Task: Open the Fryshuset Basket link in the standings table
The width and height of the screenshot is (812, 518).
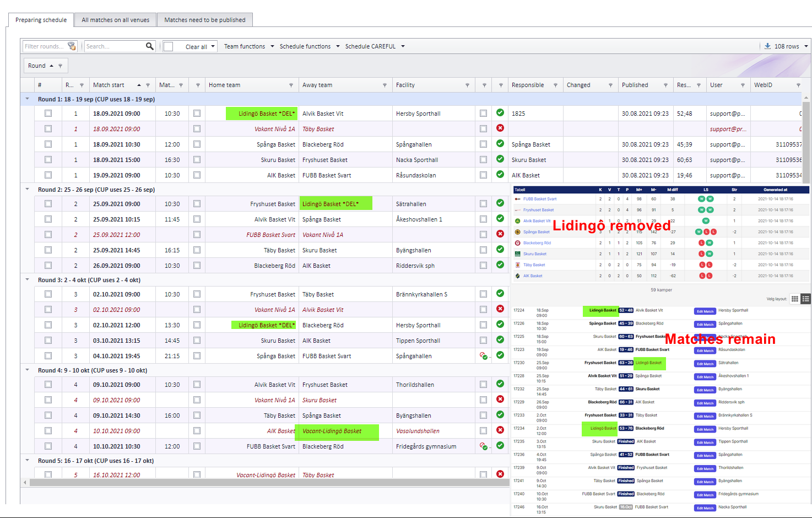Action: click(539, 210)
